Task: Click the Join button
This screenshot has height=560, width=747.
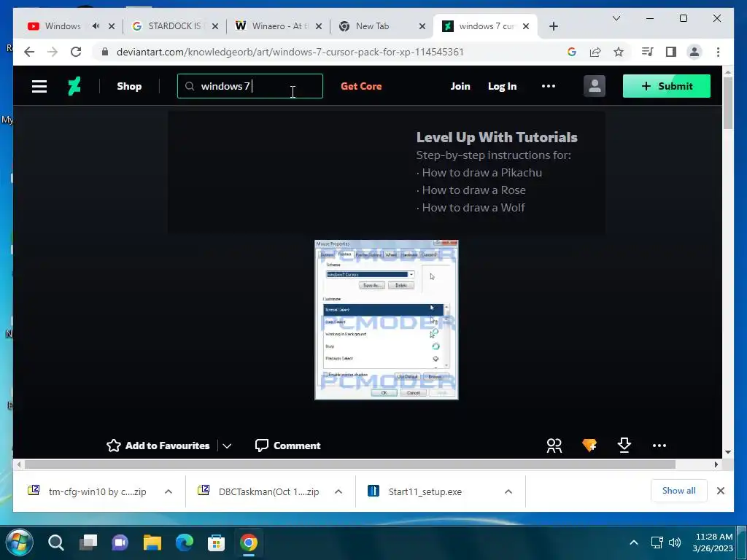Action: coord(460,86)
